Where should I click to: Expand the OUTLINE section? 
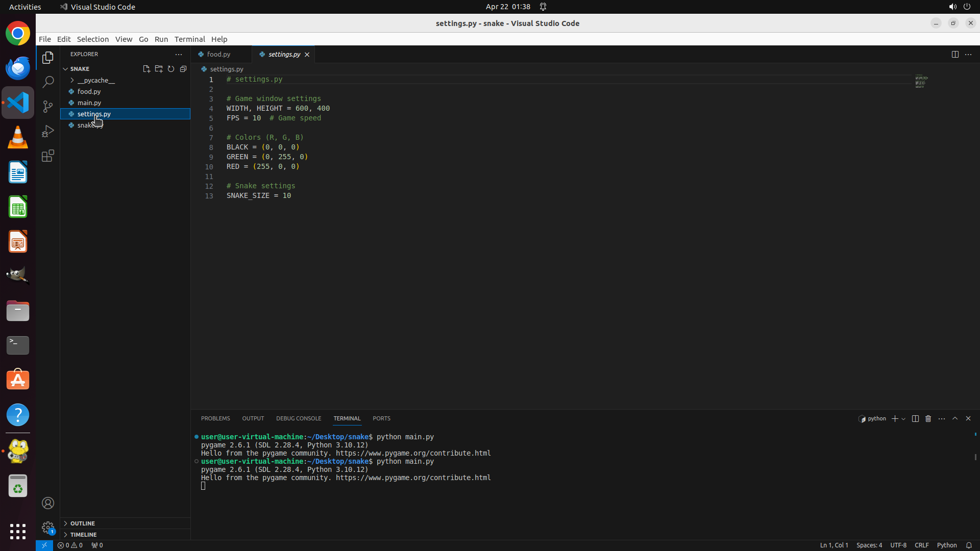click(83, 523)
